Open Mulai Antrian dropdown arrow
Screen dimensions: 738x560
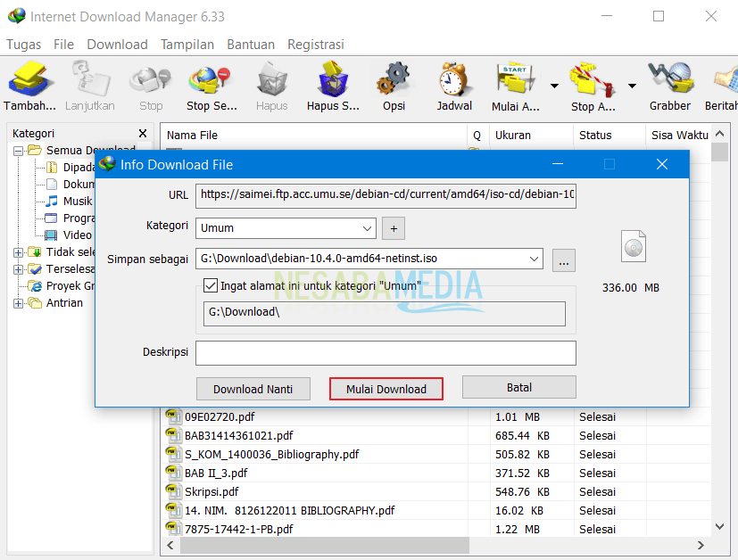tap(554, 86)
